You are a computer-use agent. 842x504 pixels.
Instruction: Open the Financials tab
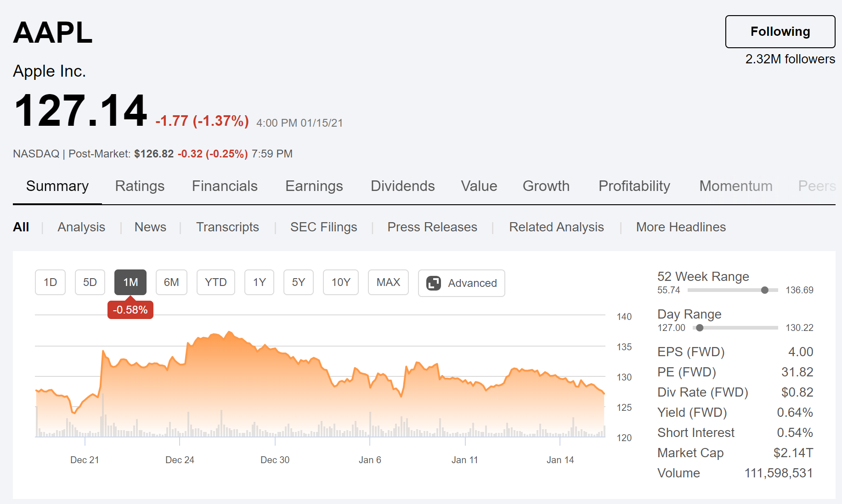[x=225, y=186]
